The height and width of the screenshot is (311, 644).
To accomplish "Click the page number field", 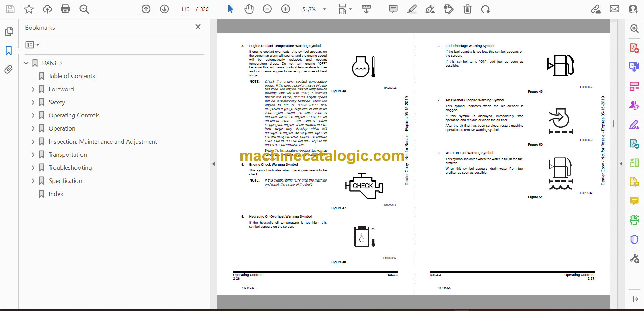I will 185,9.
